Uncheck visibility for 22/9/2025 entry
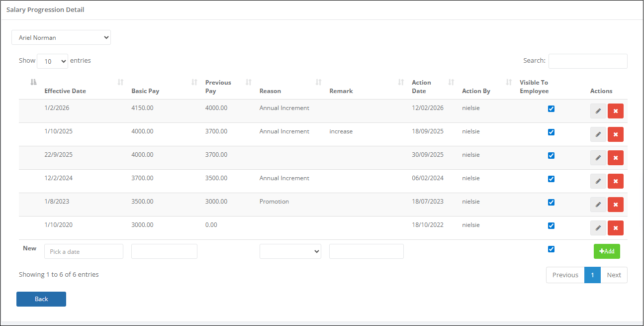 [x=551, y=155]
